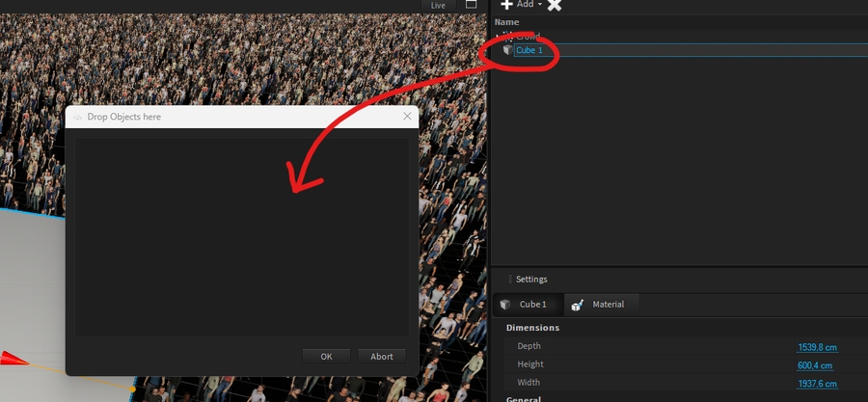Grab the Settings panel drag handle
The height and width of the screenshot is (402, 868).
(x=510, y=280)
